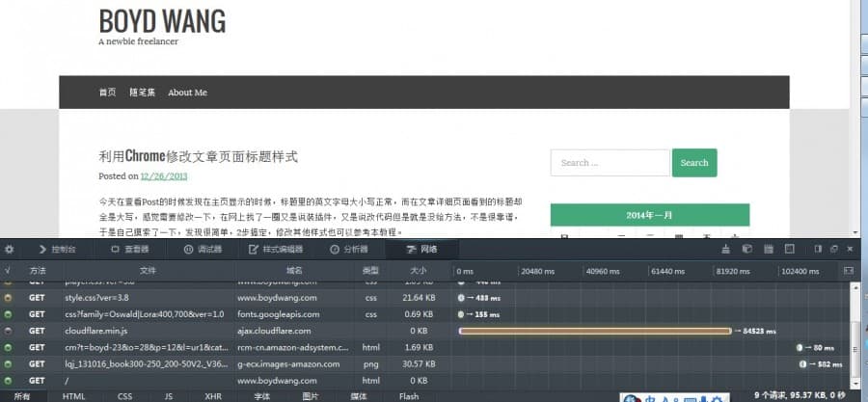Click the green Search button
Viewport: 868px width, 402px height.
pos(694,163)
